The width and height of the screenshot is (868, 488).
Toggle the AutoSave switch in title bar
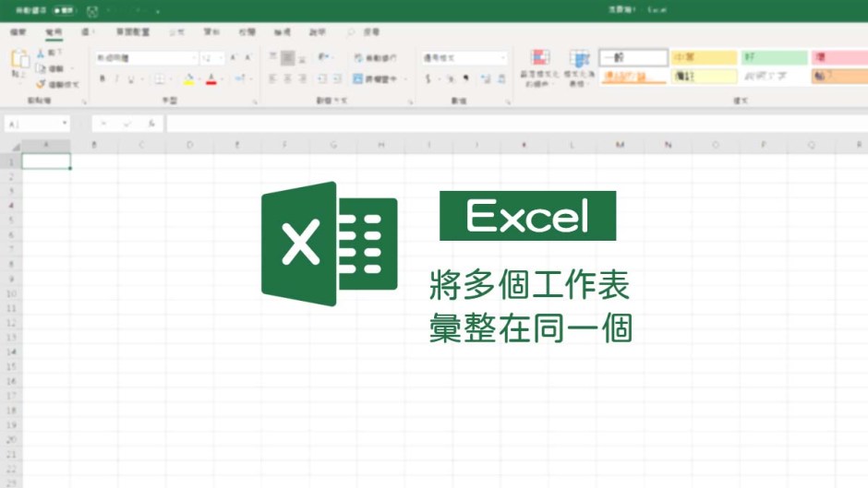[65, 11]
